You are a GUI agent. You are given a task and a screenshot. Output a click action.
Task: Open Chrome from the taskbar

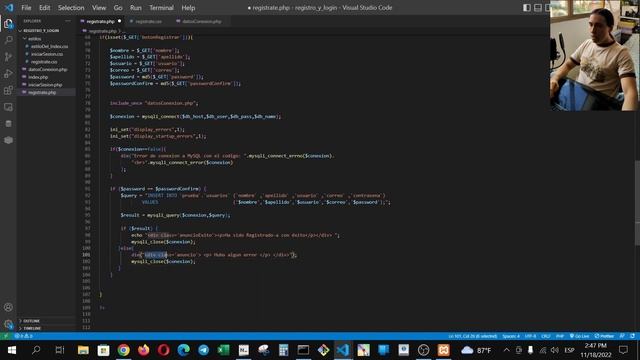[123, 350]
